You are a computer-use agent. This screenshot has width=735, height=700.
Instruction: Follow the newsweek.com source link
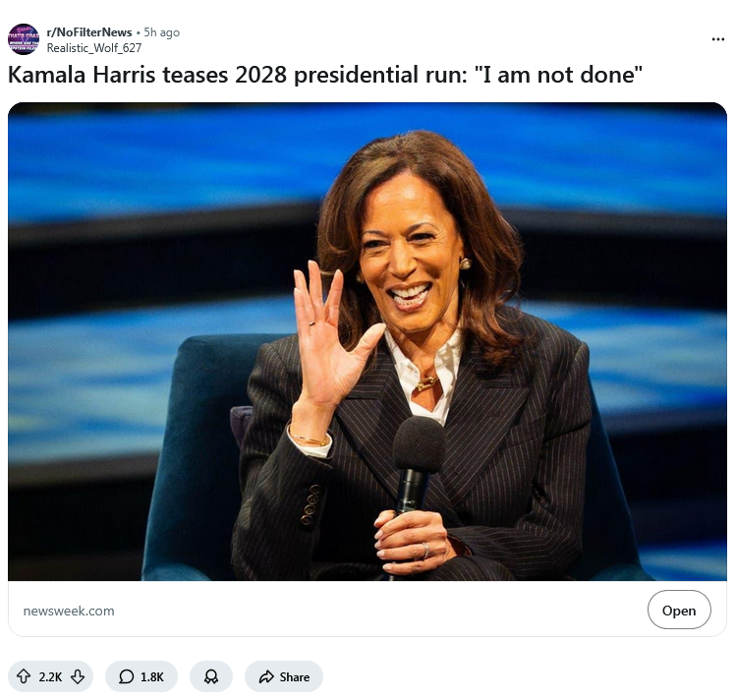click(x=69, y=611)
